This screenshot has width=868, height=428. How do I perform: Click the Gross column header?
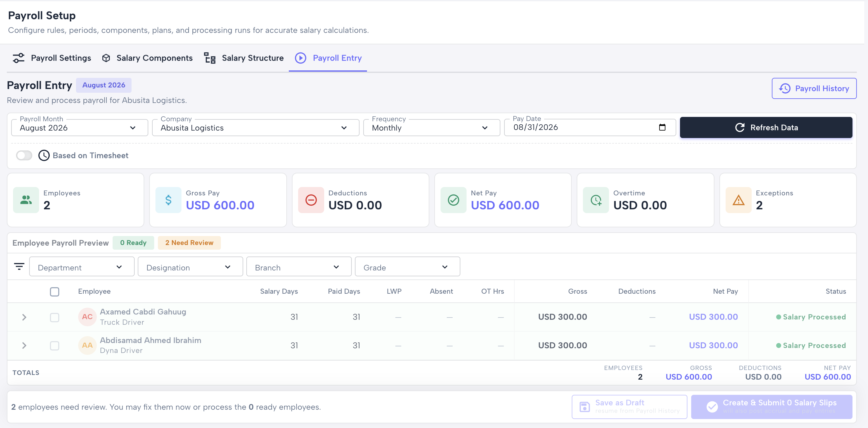[x=578, y=291]
